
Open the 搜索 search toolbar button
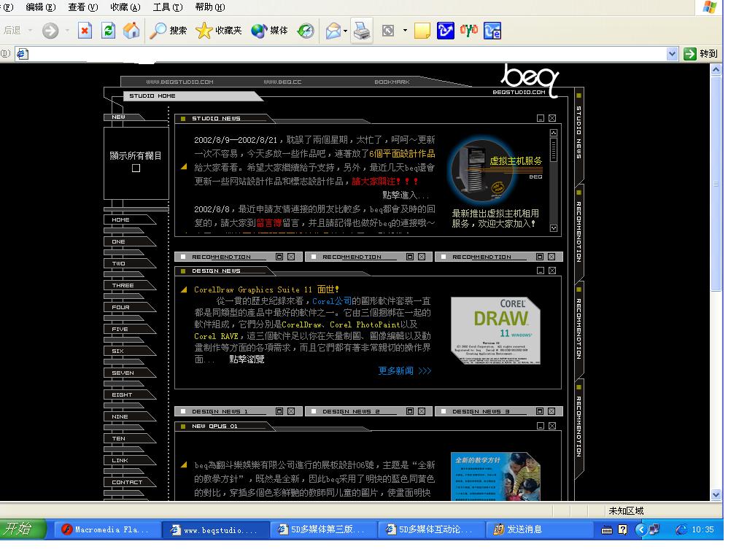click(x=169, y=31)
